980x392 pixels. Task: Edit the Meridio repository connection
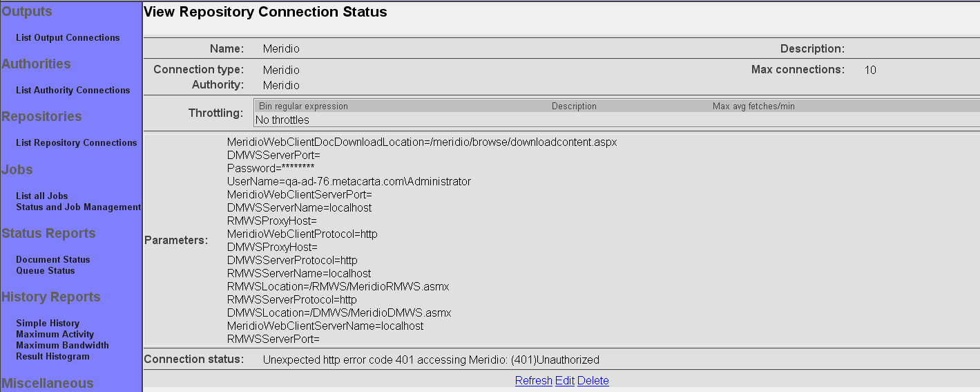pos(565,381)
